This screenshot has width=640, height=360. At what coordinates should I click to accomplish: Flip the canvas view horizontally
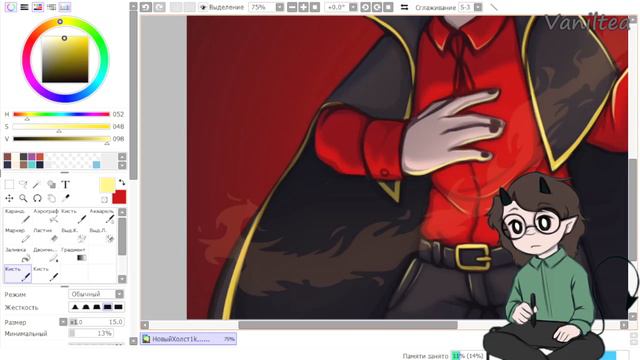point(404,7)
